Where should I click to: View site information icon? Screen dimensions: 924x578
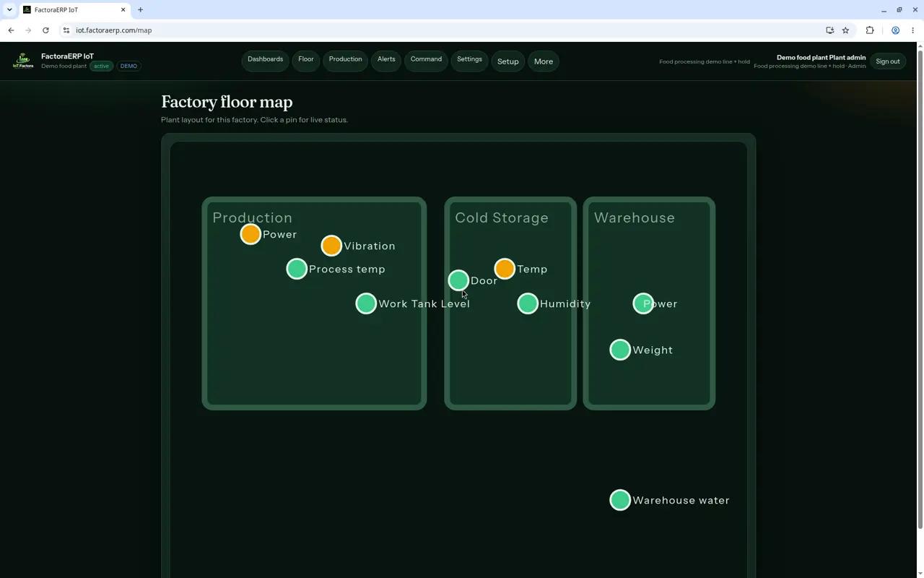(66, 30)
